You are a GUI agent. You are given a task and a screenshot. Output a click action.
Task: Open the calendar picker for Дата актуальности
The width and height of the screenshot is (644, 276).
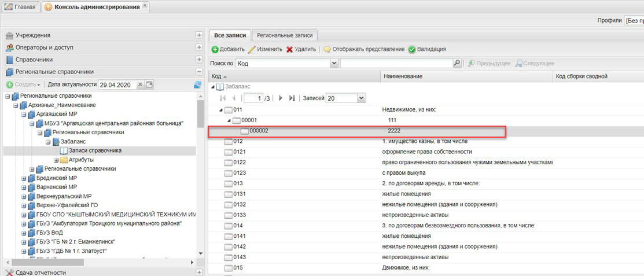[149, 85]
